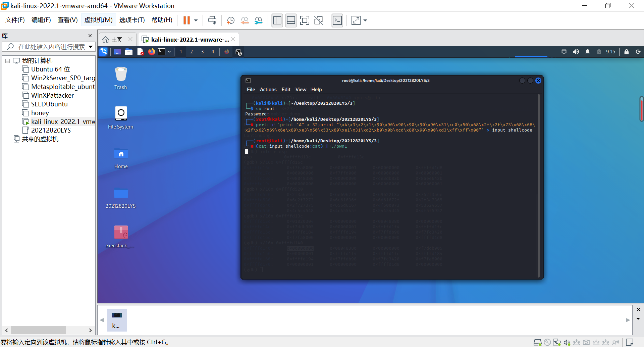Select SEEDUbuntu in the library
The height and width of the screenshot is (347, 644).
click(x=45, y=104)
